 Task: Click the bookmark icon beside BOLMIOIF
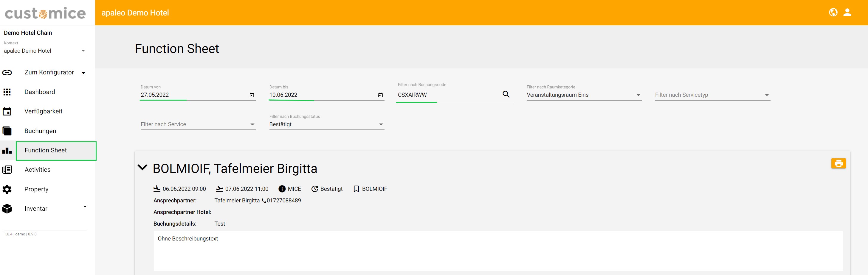pos(356,189)
